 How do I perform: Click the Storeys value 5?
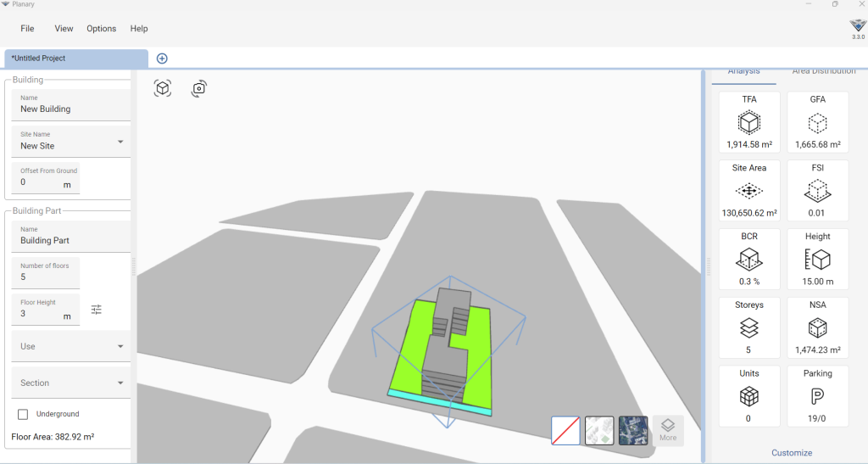(748, 350)
